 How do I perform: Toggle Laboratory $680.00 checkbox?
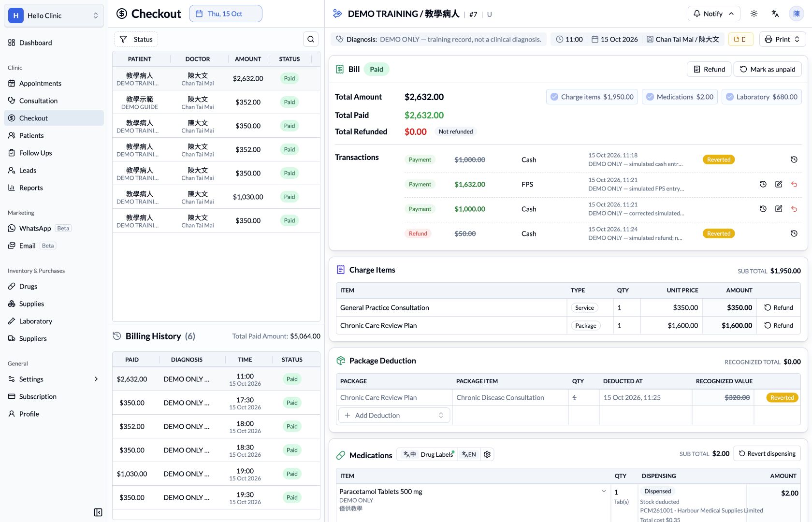click(x=762, y=97)
